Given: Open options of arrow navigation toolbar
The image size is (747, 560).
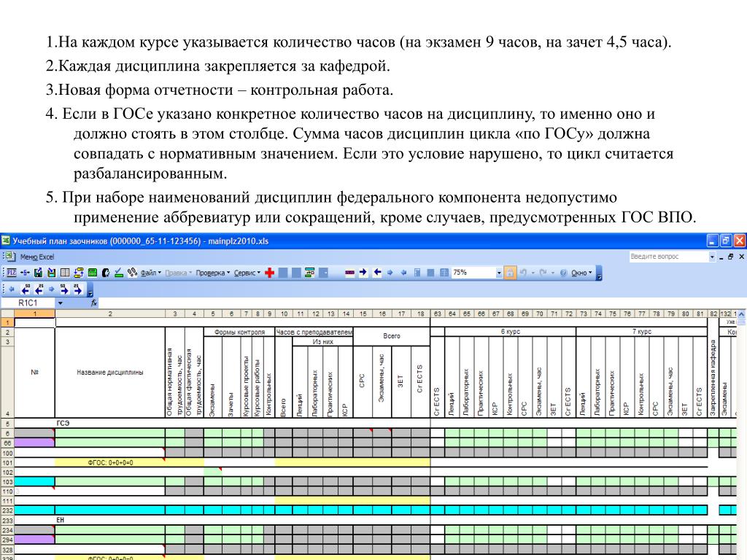Looking at the screenshot, I should pyautogui.click(x=90, y=289).
